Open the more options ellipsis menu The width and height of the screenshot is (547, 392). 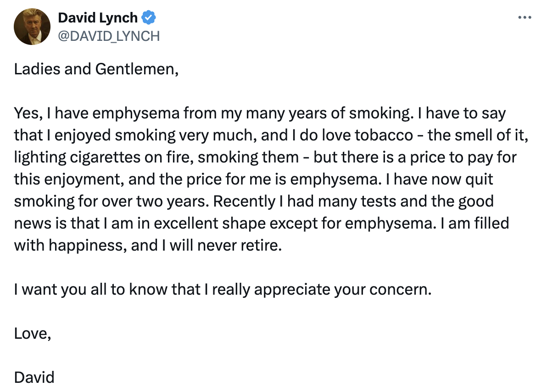[524, 17]
